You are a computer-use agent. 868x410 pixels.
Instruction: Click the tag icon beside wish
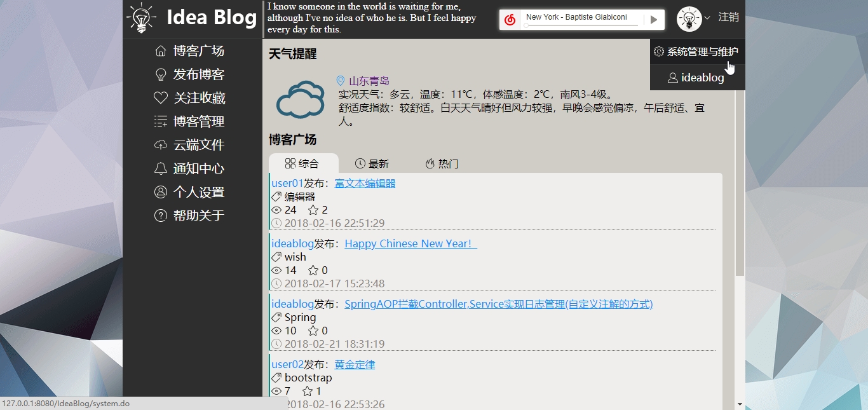[x=276, y=257]
